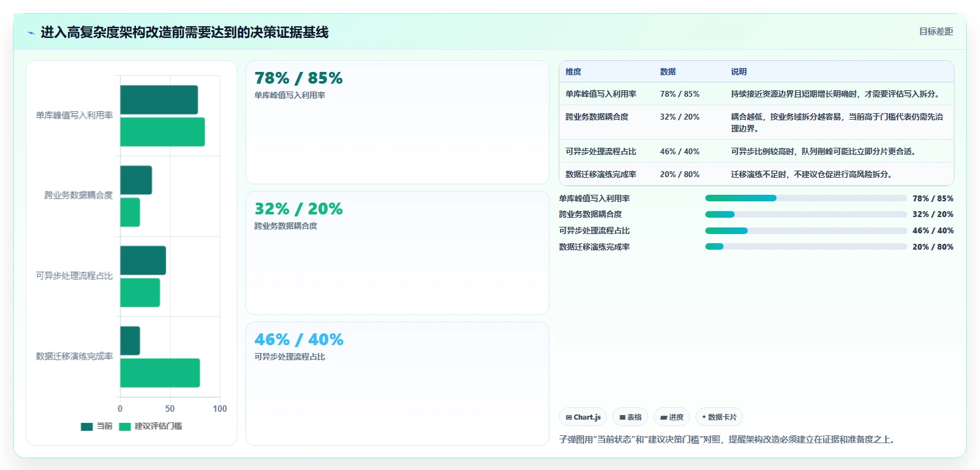Click the 数据卡片 tag chip
This screenshot has width=980, height=470.
click(719, 417)
